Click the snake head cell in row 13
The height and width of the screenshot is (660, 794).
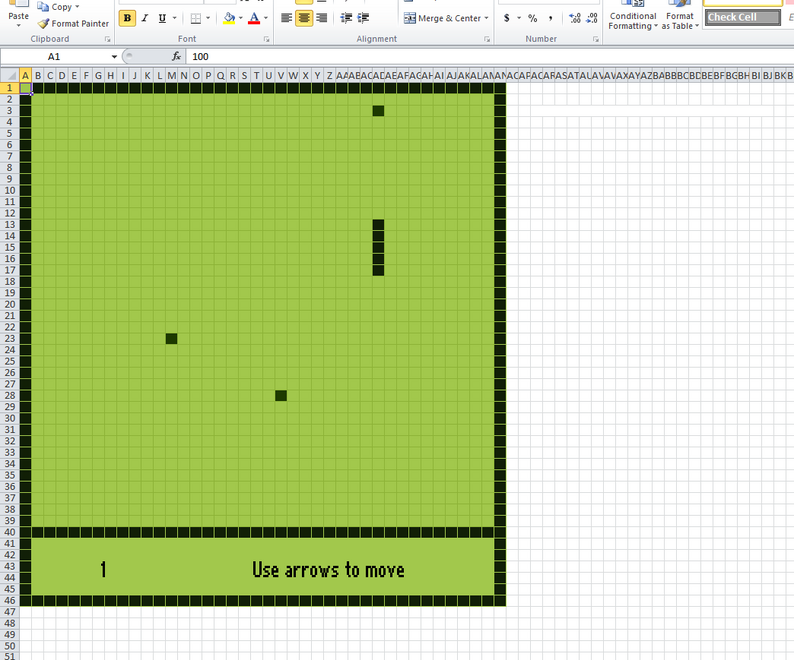(378, 225)
